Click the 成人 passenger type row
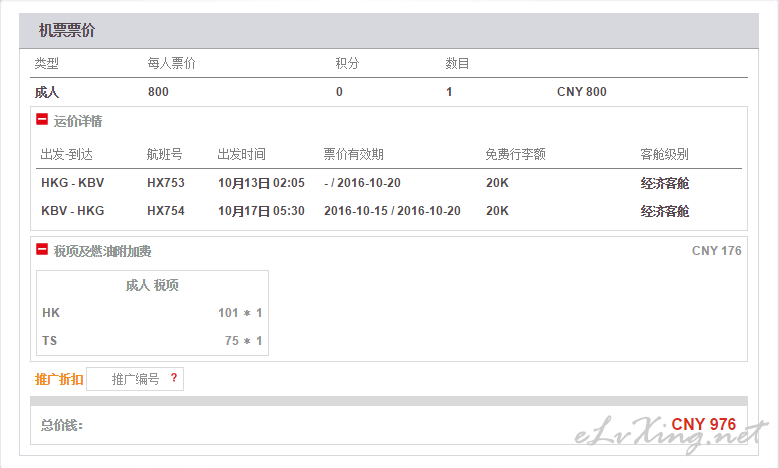 [x=47, y=92]
